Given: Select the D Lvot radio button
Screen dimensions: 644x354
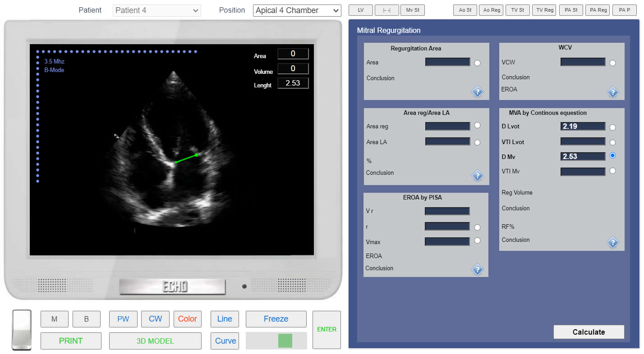Looking at the screenshot, I should tap(612, 127).
